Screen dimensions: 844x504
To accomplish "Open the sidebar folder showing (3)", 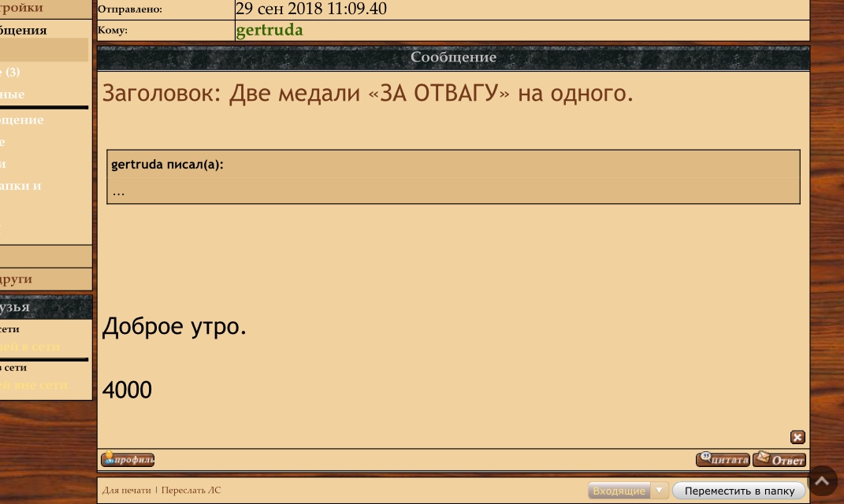I will [x=11, y=72].
